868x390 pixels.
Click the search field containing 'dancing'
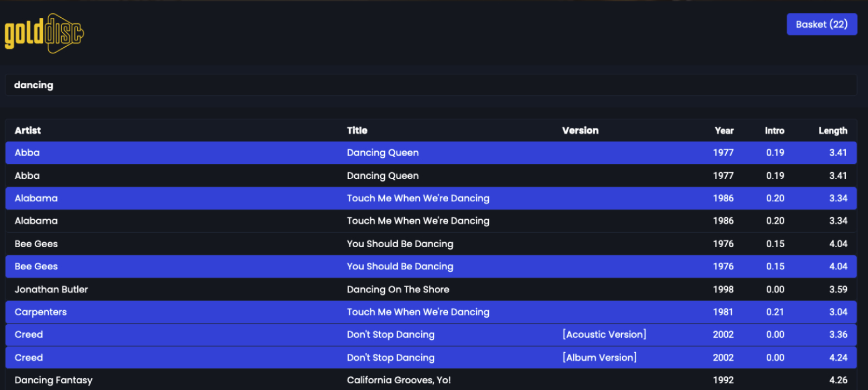[x=430, y=85]
